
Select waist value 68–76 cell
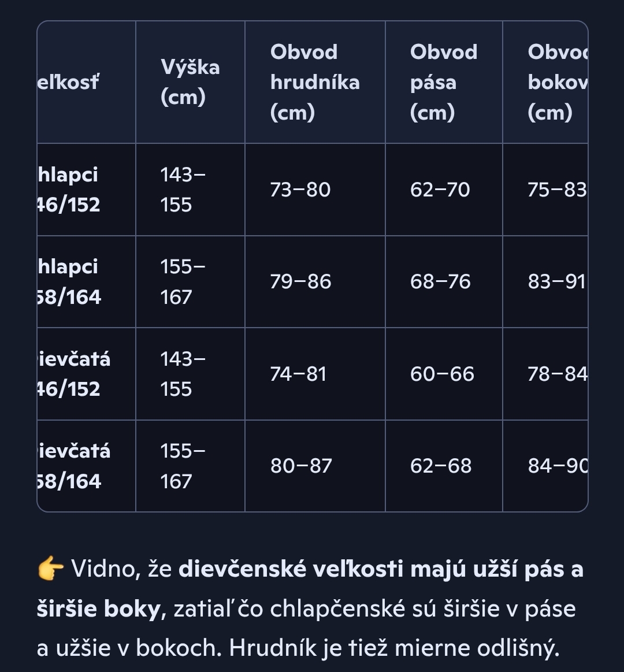pyautogui.click(x=440, y=281)
